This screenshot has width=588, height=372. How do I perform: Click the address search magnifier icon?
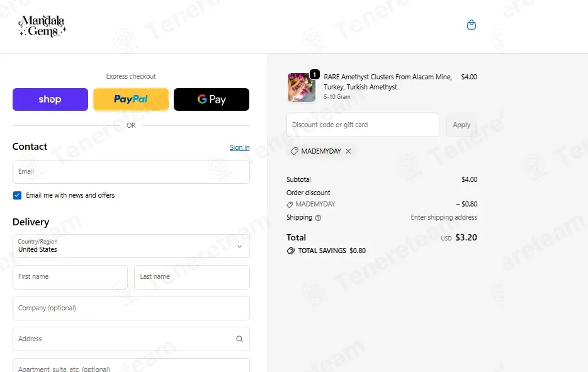(240, 339)
